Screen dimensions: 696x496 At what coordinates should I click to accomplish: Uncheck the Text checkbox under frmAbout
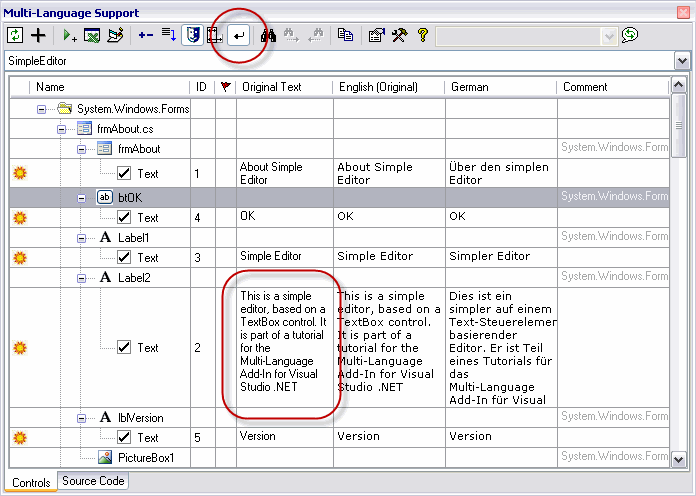pos(124,174)
